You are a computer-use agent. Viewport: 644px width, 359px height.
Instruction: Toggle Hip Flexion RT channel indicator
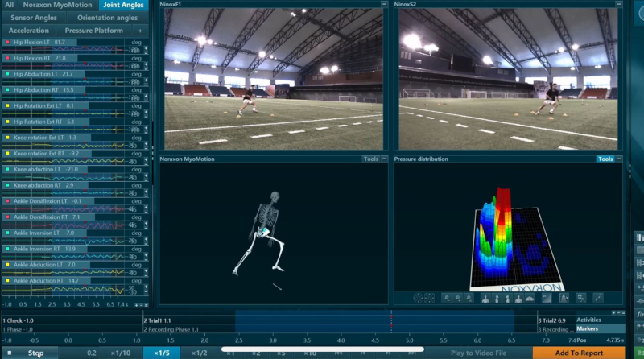7,58
